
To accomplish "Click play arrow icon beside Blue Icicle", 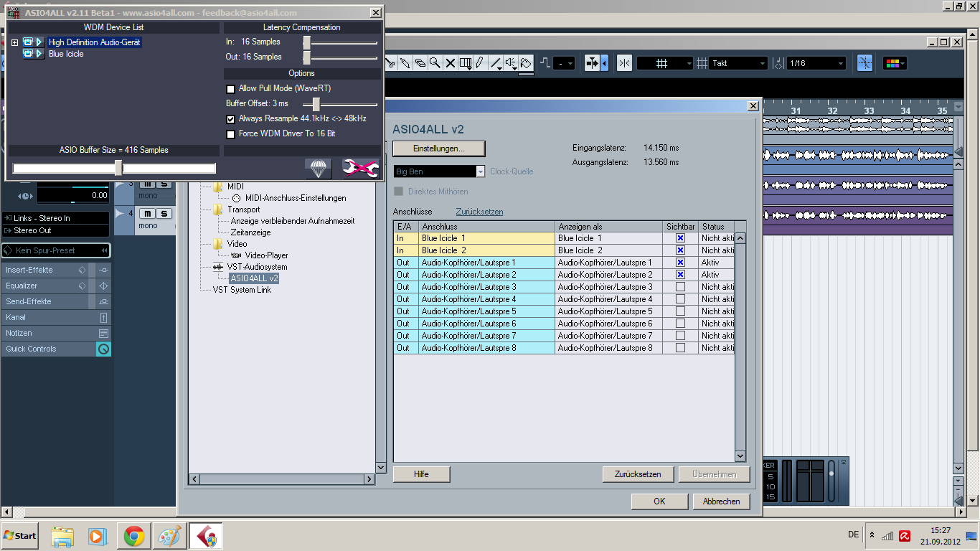I will (39, 54).
